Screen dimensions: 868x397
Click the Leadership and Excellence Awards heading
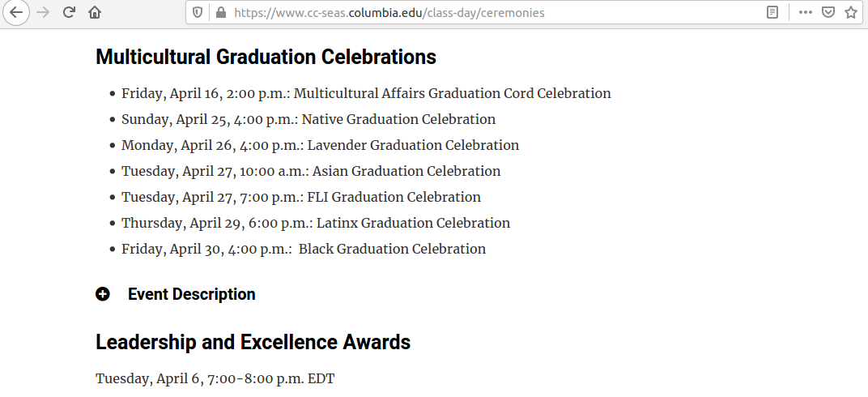click(253, 342)
